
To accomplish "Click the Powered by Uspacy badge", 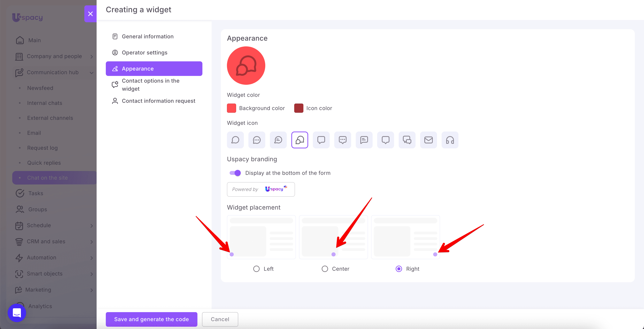I will coord(261,189).
